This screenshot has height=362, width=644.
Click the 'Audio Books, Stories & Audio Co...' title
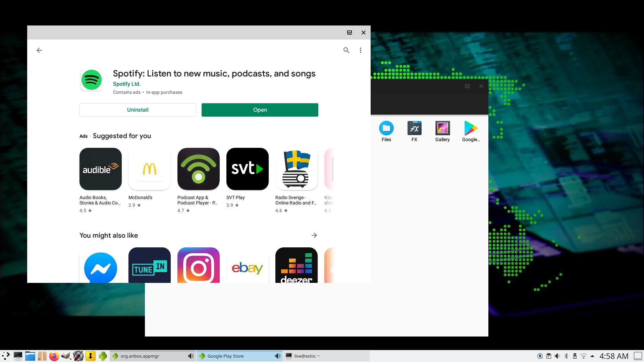pos(100,200)
